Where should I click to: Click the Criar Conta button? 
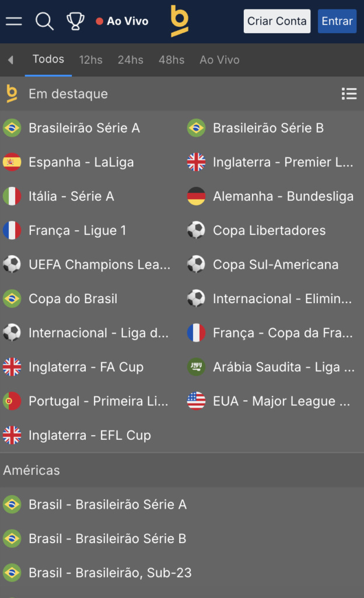pyautogui.click(x=277, y=21)
